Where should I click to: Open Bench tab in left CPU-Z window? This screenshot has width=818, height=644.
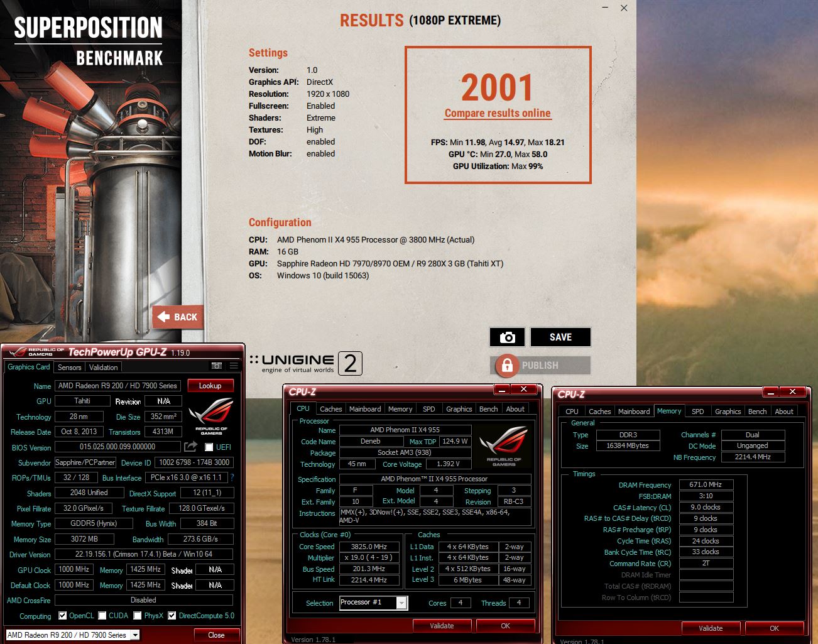[x=488, y=409]
